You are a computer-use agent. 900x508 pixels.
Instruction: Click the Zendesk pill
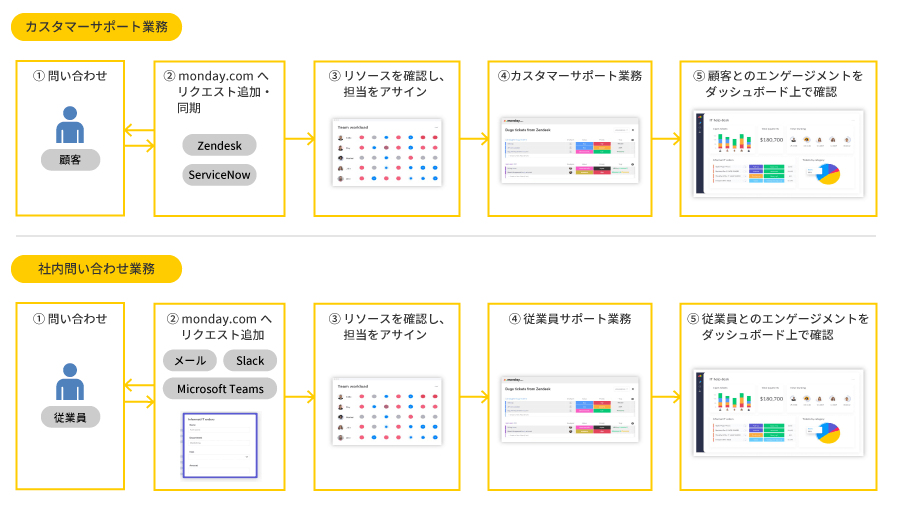[219, 145]
